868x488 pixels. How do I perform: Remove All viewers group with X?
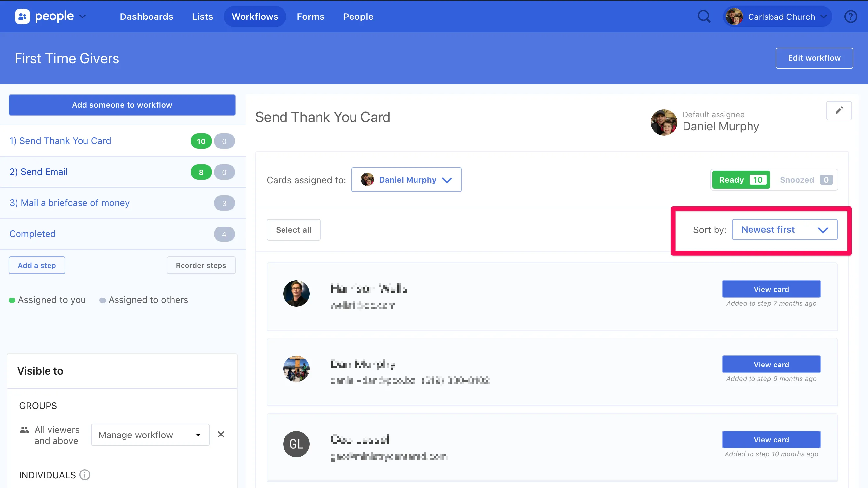click(x=221, y=435)
